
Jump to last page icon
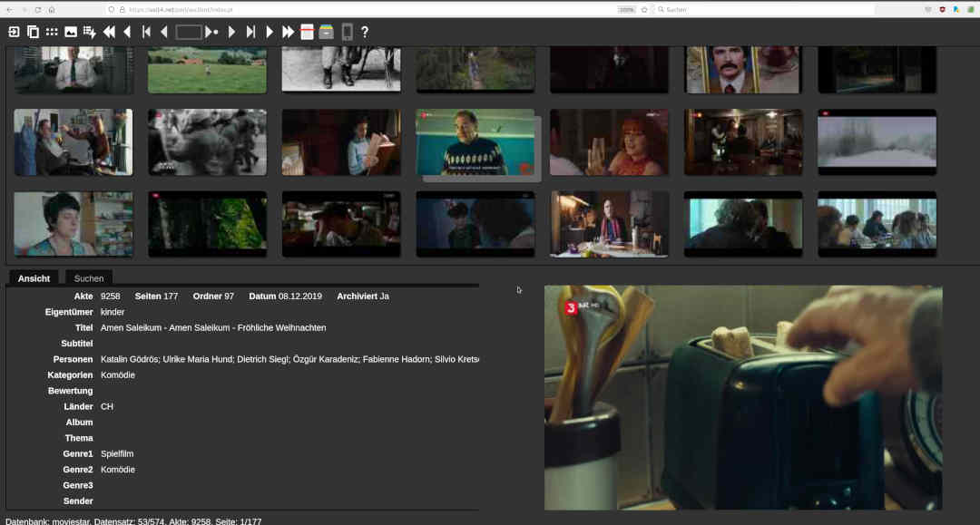pos(250,32)
